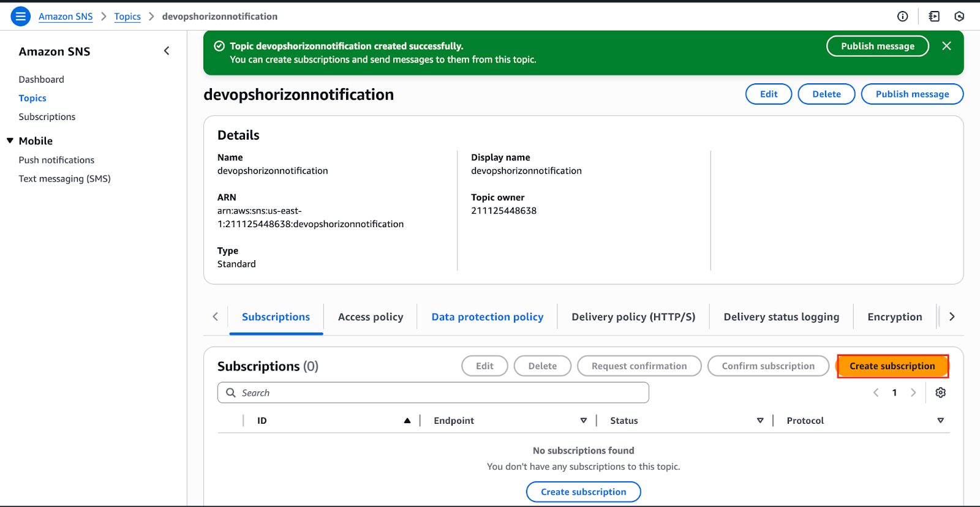980x507 pixels.
Task: Open Subscriptions in sidebar
Action: coord(47,117)
